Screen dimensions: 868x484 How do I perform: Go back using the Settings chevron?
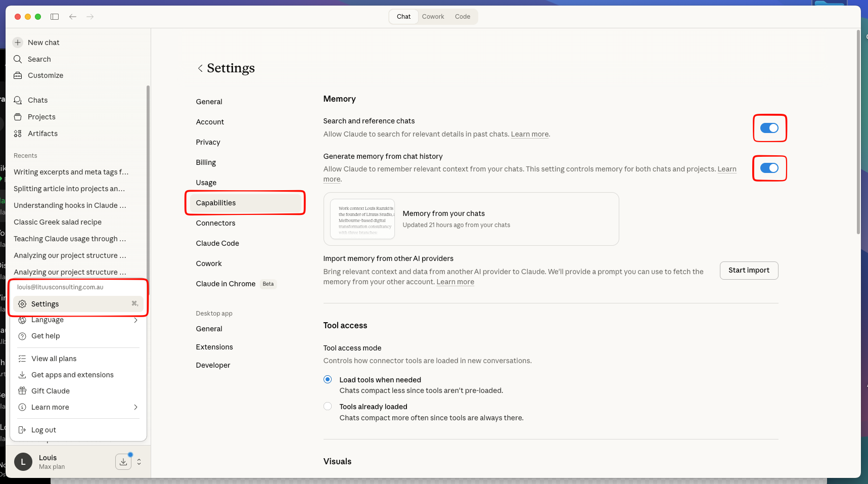click(x=200, y=68)
